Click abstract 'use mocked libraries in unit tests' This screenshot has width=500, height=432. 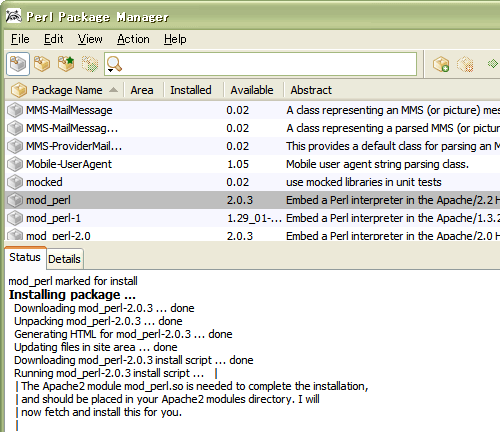[364, 182]
